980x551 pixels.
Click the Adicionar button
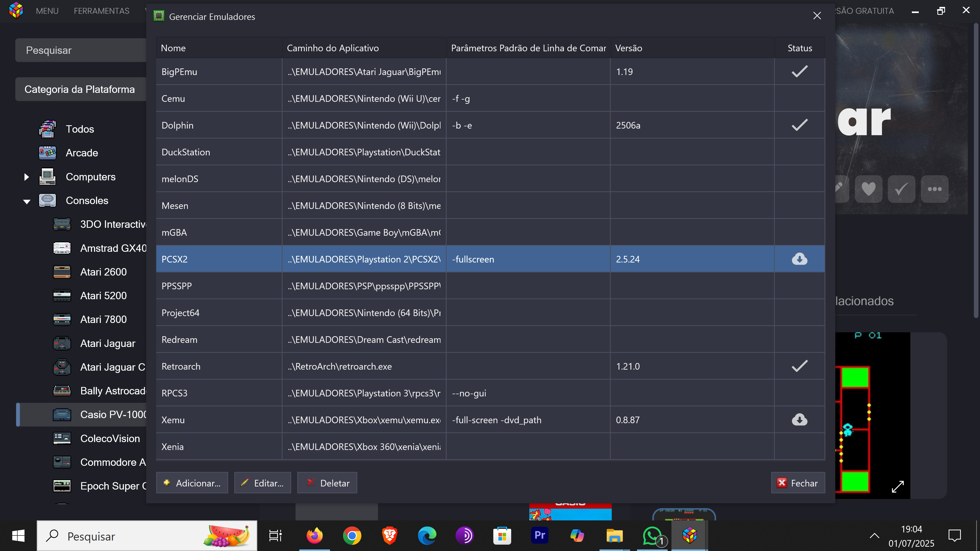[192, 483]
